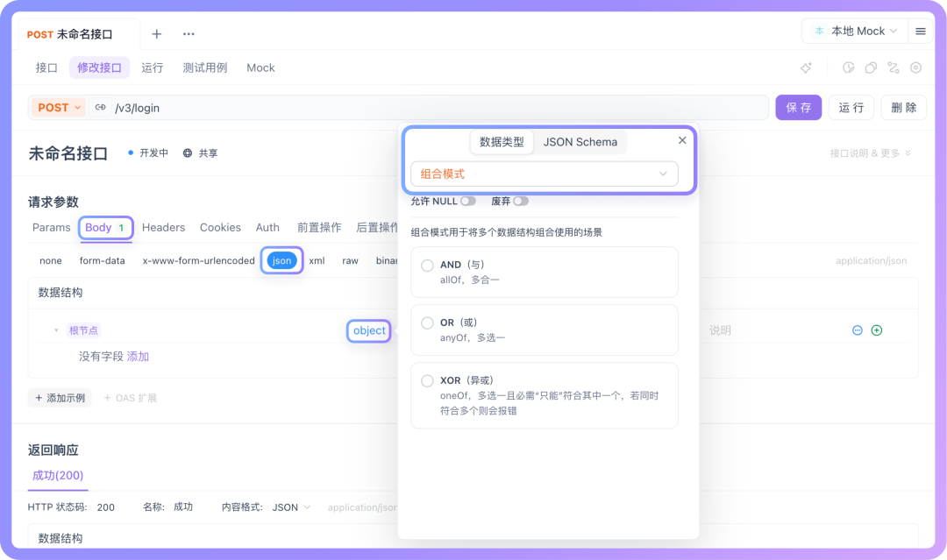
Task: Open the 开发中 status selector
Action: coord(148,153)
